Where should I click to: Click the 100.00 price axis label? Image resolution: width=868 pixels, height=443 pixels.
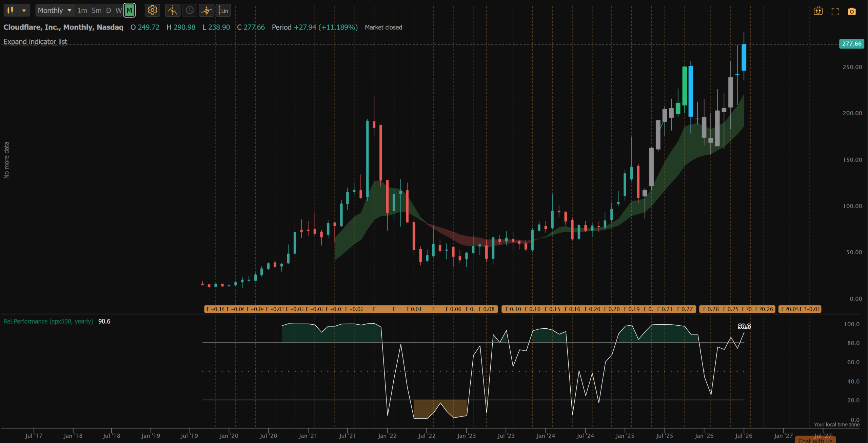click(x=852, y=206)
